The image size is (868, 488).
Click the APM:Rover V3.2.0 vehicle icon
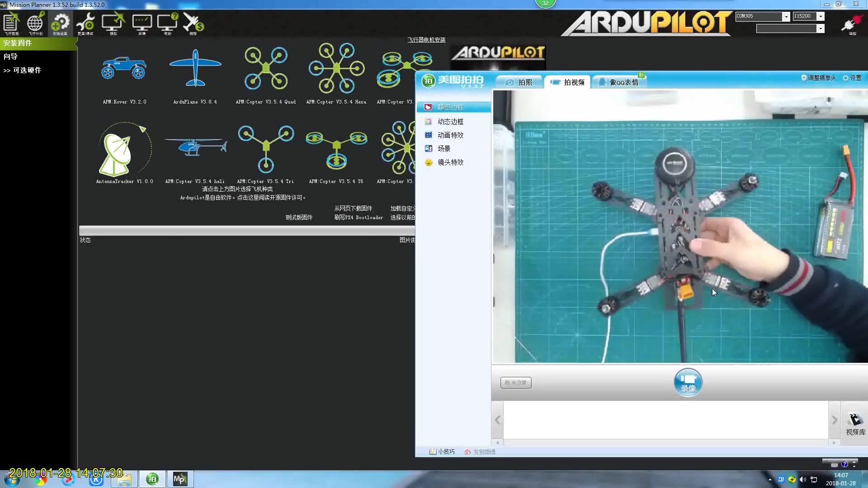tap(123, 67)
